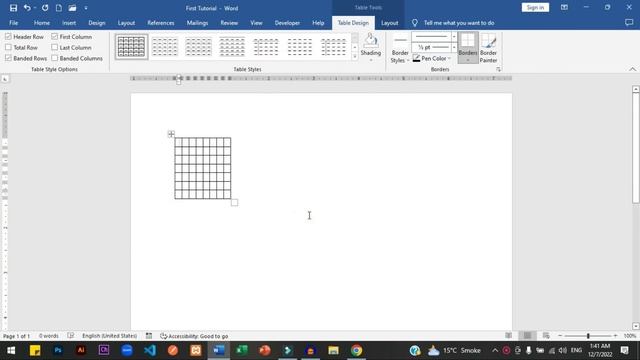Toggle Banded Rows checkbox
This screenshot has height=360, width=640.
pos(8,58)
